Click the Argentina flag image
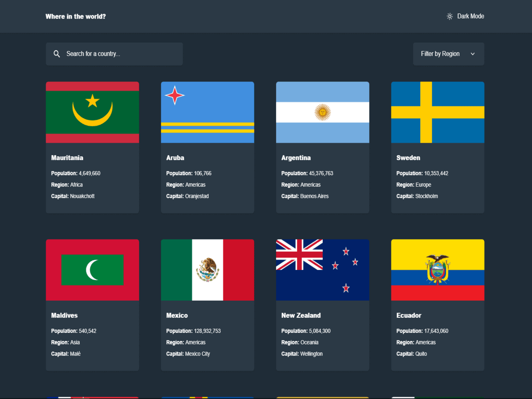The width and height of the screenshot is (532, 399). click(x=322, y=112)
